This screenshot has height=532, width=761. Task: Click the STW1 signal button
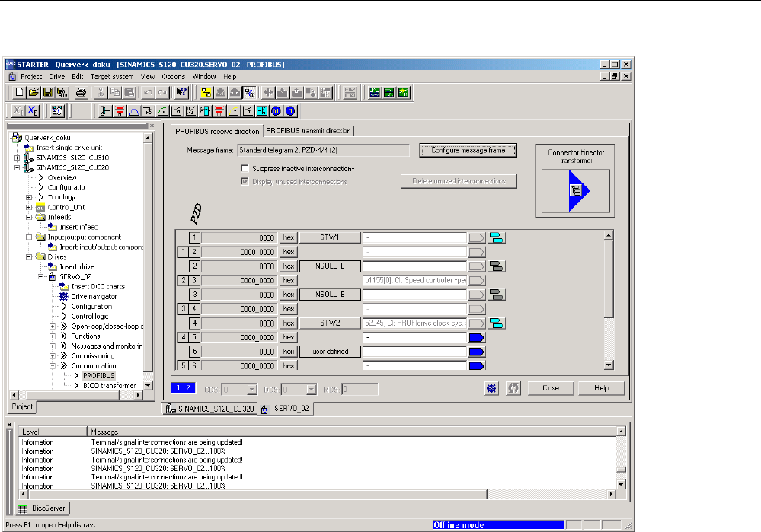(x=330, y=237)
